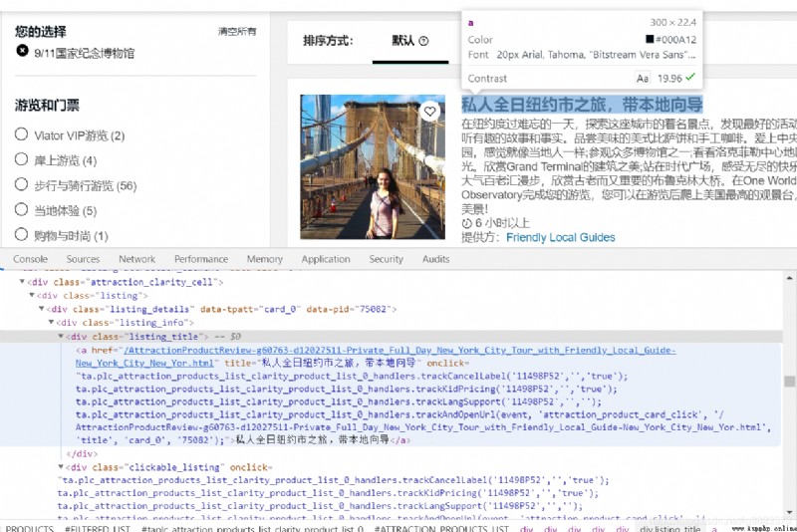Select 购物与时尚 (1) radio button

(x=21, y=234)
